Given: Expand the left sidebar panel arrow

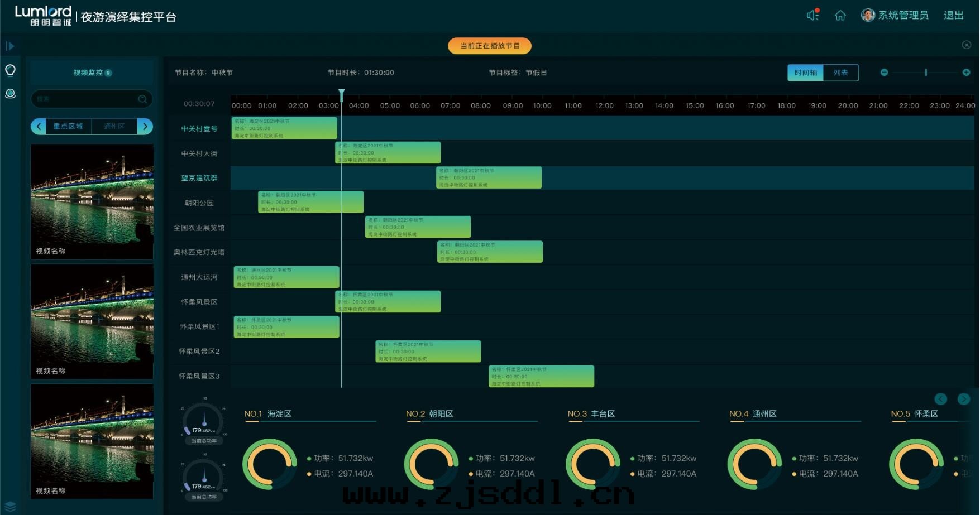Looking at the screenshot, I should click(10, 46).
